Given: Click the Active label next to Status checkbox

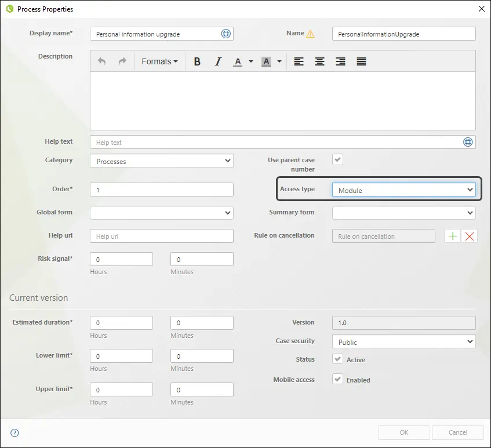Looking at the screenshot, I should click(356, 360).
